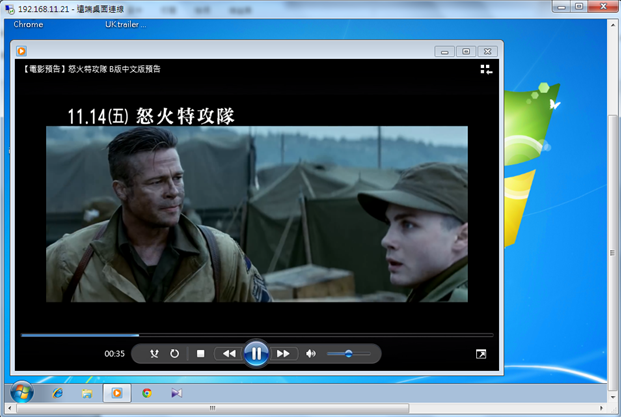Click the video seek progress bar
This screenshot has width=621, height=417.
pos(257,335)
